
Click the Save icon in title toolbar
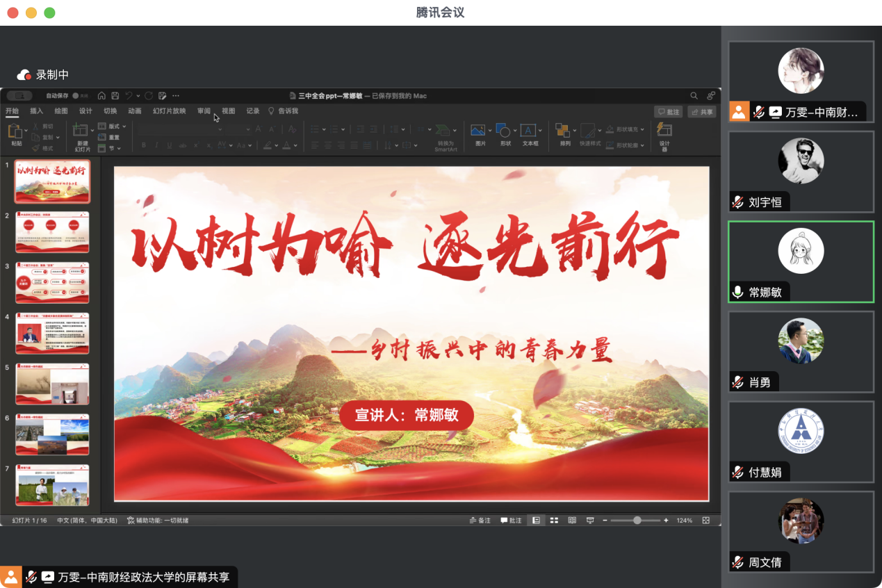(x=115, y=96)
